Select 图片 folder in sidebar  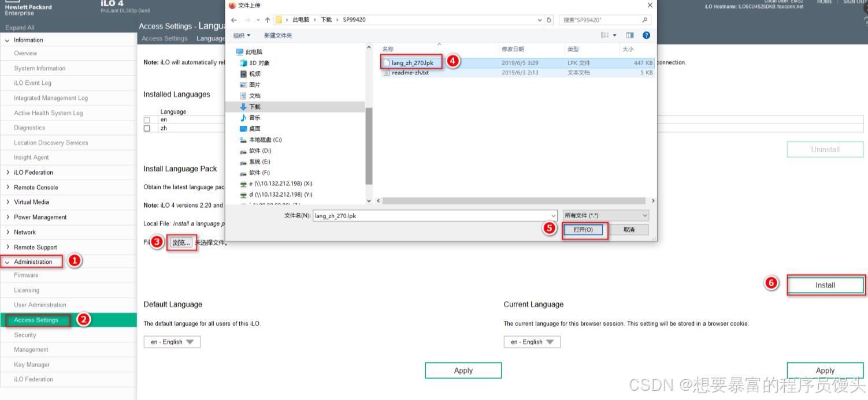pos(250,85)
